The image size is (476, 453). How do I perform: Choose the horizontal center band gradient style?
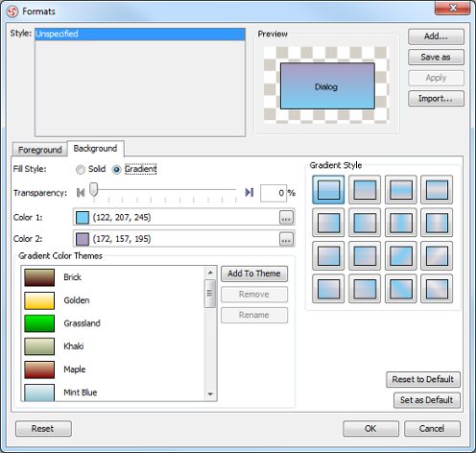400,190
